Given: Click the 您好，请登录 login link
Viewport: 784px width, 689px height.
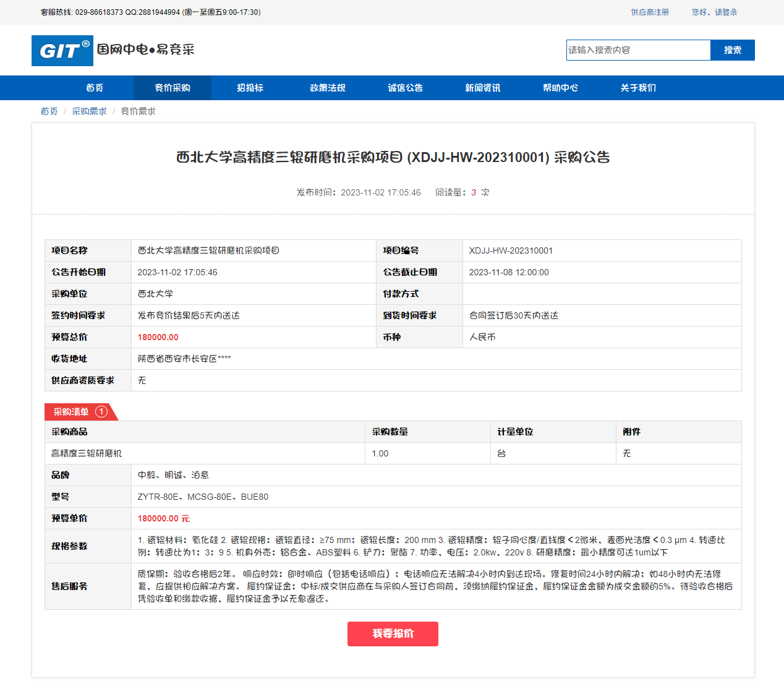Looking at the screenshot, I should coord(714,12).
